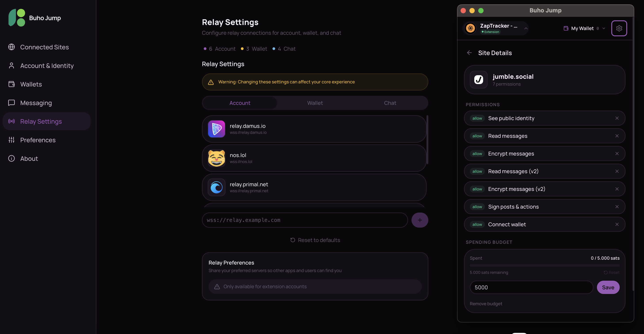
Task: Click the plus icon to add relay
Action: (420, 220)
